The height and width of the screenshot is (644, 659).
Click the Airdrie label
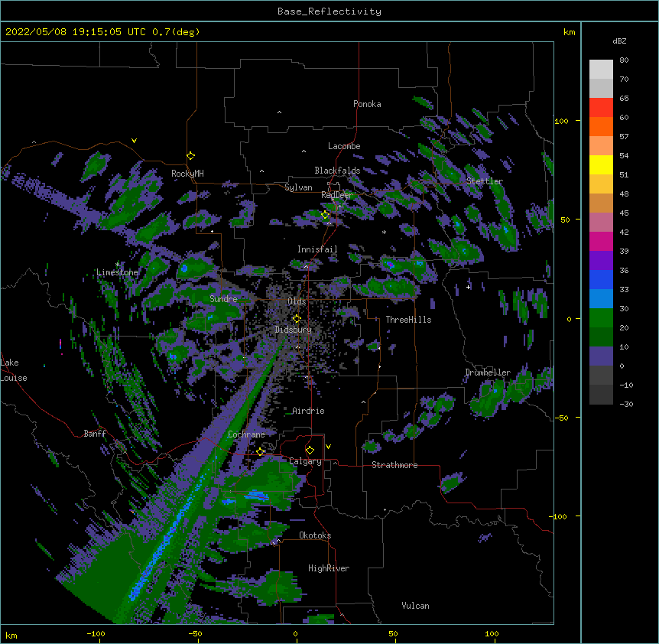coord(309,411)
